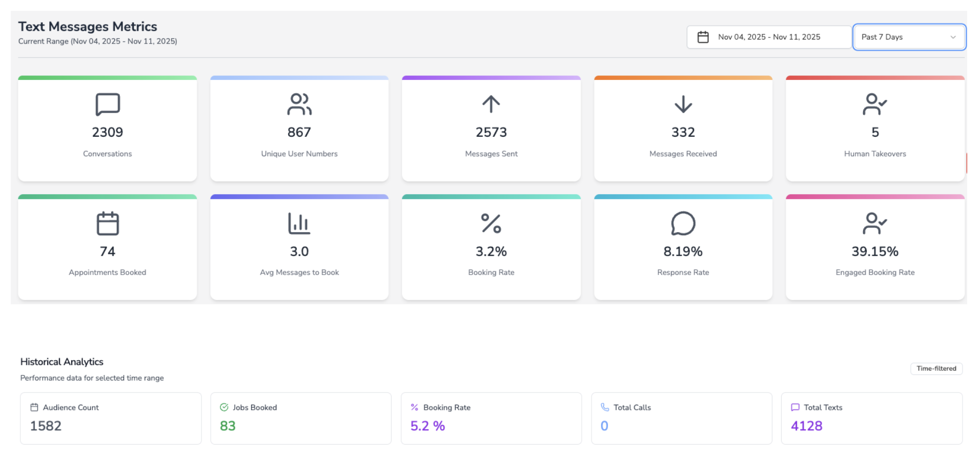Click the Avg Messages to Book chart icon
The height and width of the screenshot is (461, 980).
click(x=299, y=223)
